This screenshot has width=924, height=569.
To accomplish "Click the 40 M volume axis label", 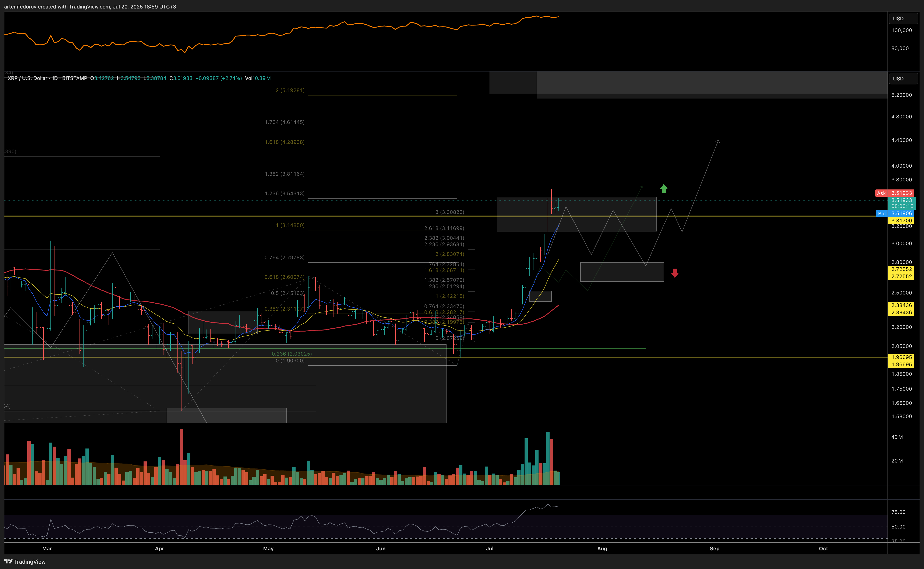I will pos(897,437).
